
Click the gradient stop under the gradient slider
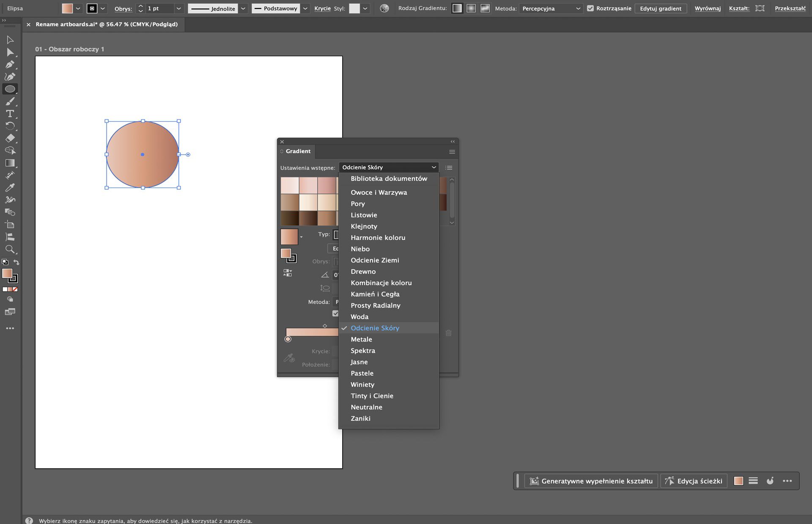coord(288,339)
